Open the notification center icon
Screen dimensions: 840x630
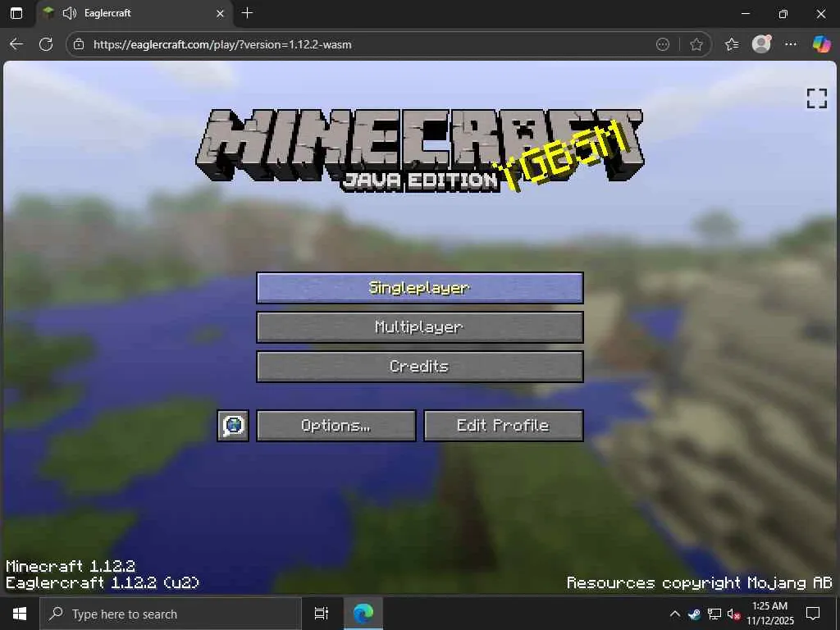(x=813, y=614)
